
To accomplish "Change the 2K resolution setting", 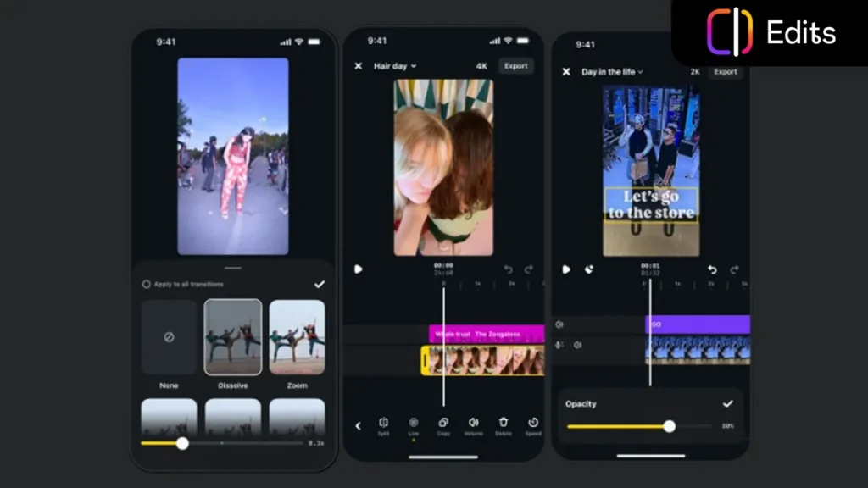I will point(695,72).
